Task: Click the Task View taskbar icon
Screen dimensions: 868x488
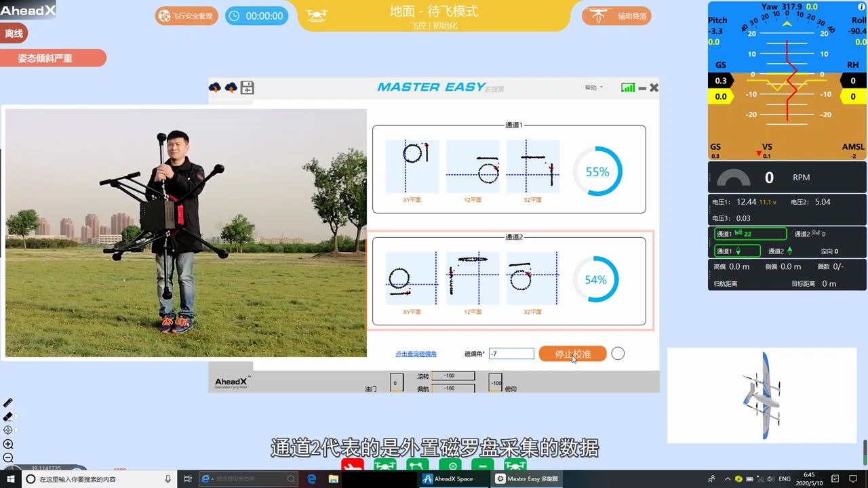Action: pos(188,479)
